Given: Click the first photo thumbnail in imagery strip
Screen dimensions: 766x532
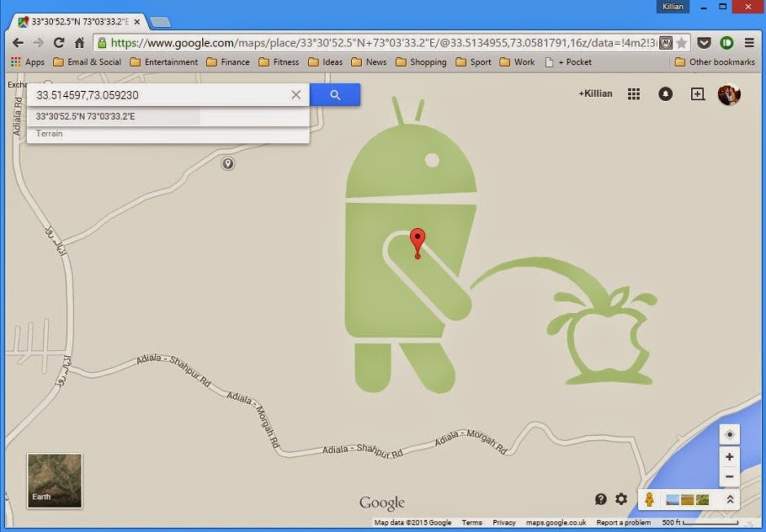Looking at the screenshot, I should [x=672, y=499].
